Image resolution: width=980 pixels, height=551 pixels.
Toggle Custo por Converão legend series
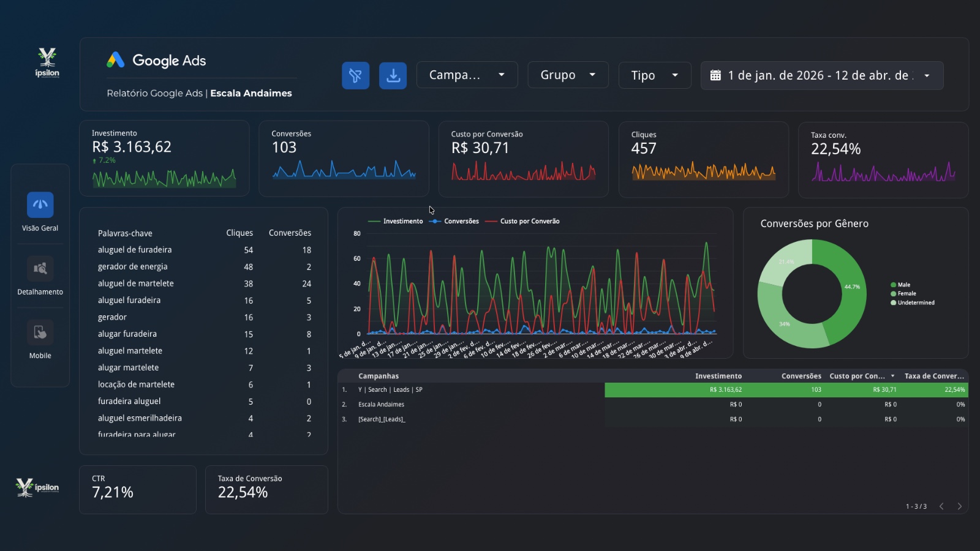point(529,221)
